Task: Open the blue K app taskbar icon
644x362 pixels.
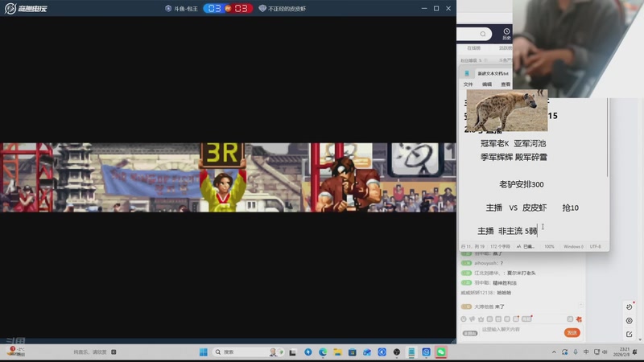Action: pos(382,352)
